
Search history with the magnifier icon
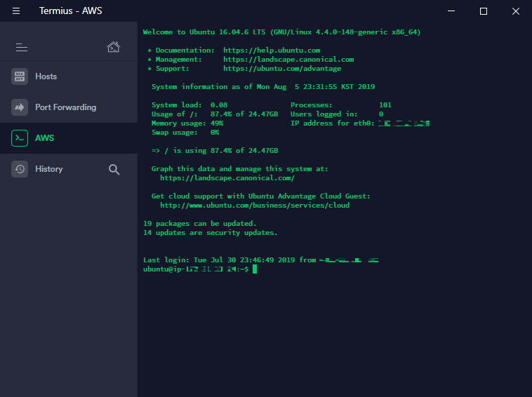point(114,169)
